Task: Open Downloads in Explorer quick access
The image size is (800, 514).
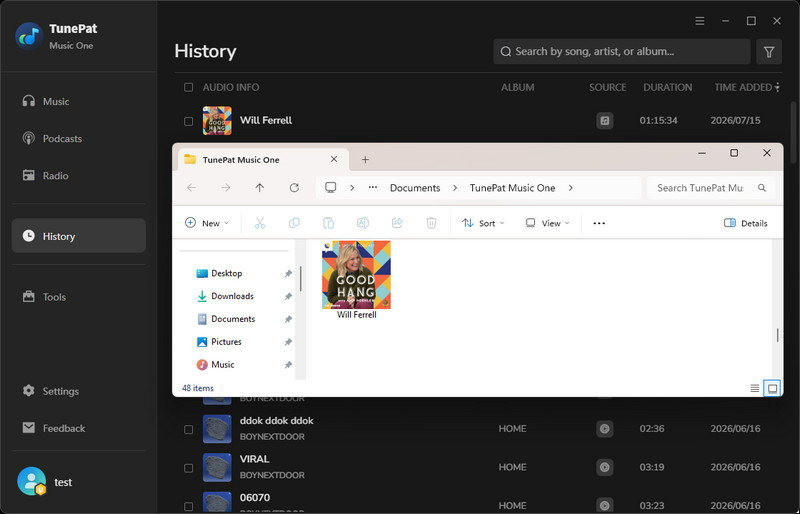Action: coord(232,296)
